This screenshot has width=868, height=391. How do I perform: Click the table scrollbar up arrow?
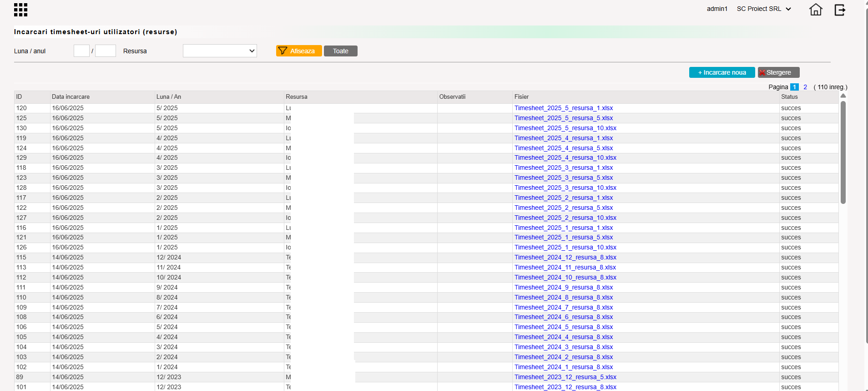pyautogui.click(x=843, y=96)
